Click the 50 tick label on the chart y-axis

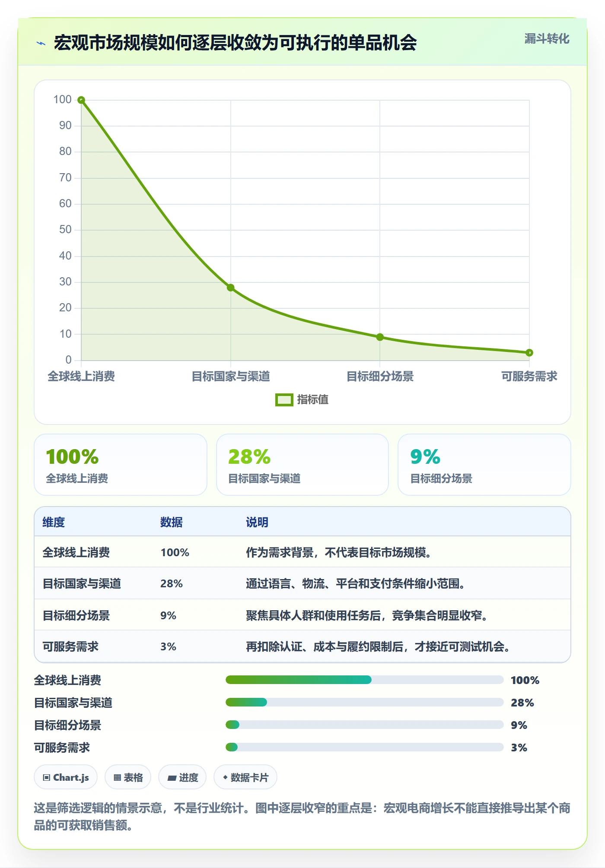(65, 230)
